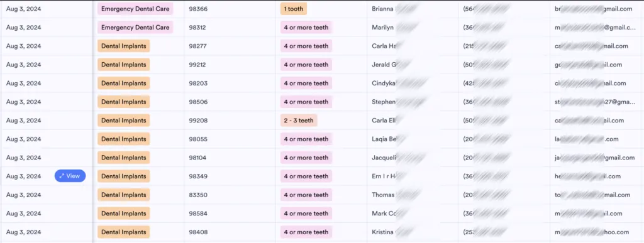Select date cell in zip 98055 row
Image resolution: width=644 pixels, height=243 pixels.
(x=47, y=139)
